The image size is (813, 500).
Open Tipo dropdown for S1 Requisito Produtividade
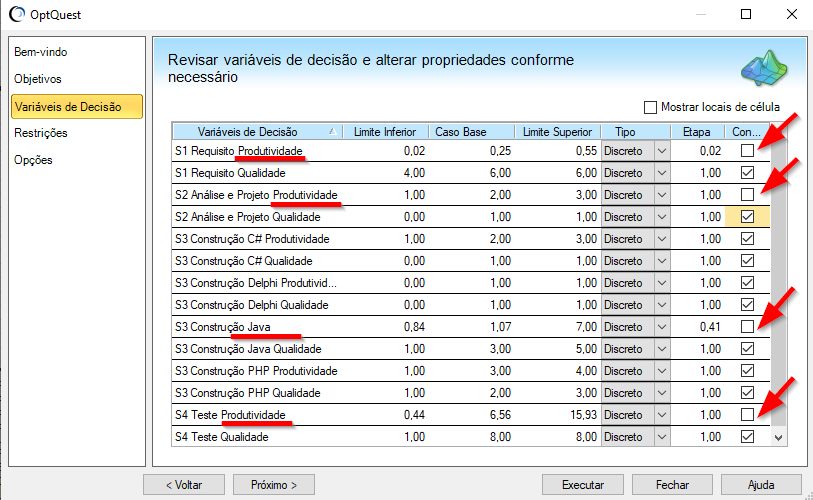[660, 151]
